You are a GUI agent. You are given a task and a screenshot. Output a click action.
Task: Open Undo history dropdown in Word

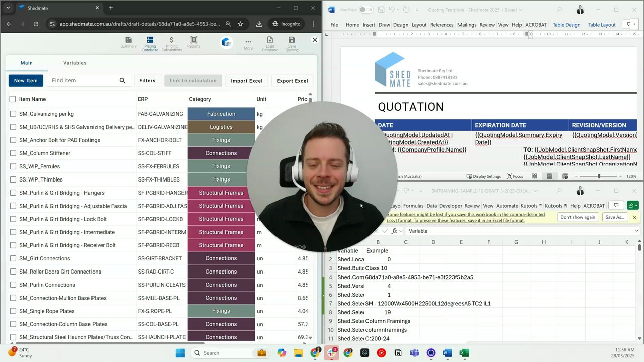(x=398, y=10)
